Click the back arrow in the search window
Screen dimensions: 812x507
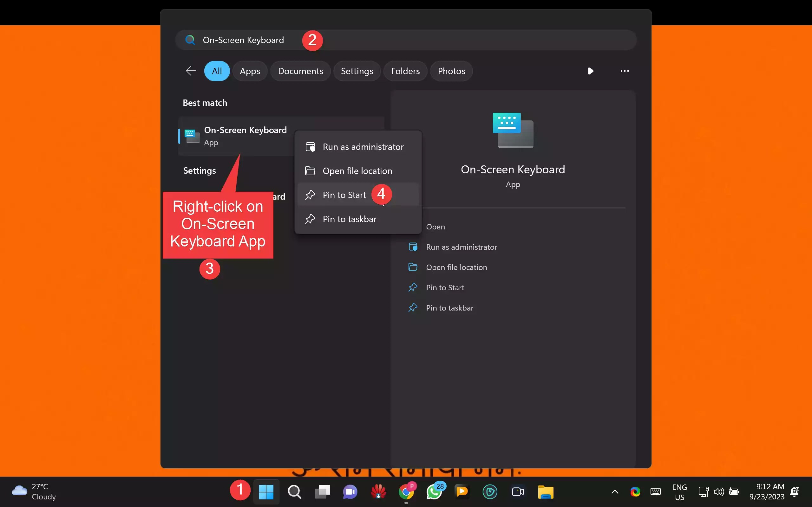click(190, 71)
